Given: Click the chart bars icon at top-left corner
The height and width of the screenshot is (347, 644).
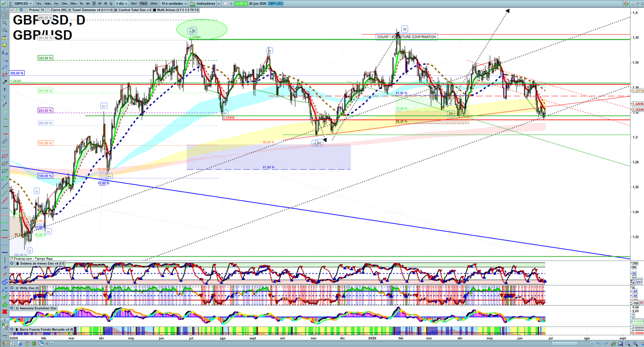Looking at the screenshot, I should point(4,4).
